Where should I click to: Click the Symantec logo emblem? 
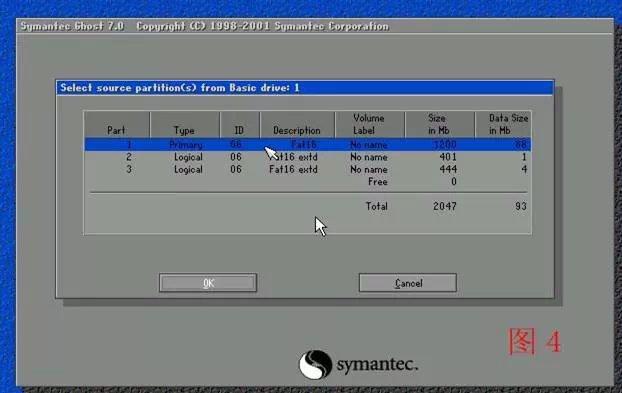(x=315, y=364)
